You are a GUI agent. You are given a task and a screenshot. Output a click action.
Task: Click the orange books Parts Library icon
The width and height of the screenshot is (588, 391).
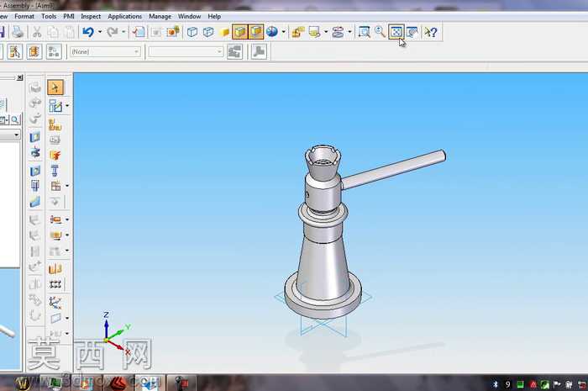pos(55,268)
